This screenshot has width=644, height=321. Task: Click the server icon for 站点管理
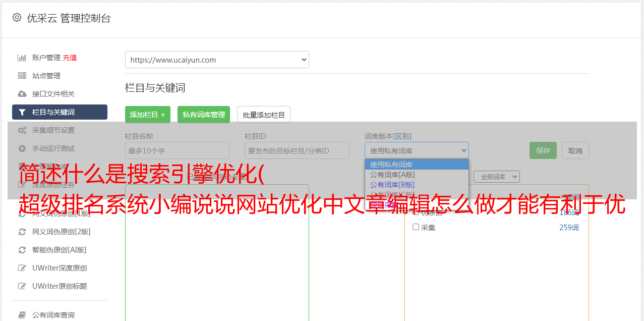click(x=22, y=76)
